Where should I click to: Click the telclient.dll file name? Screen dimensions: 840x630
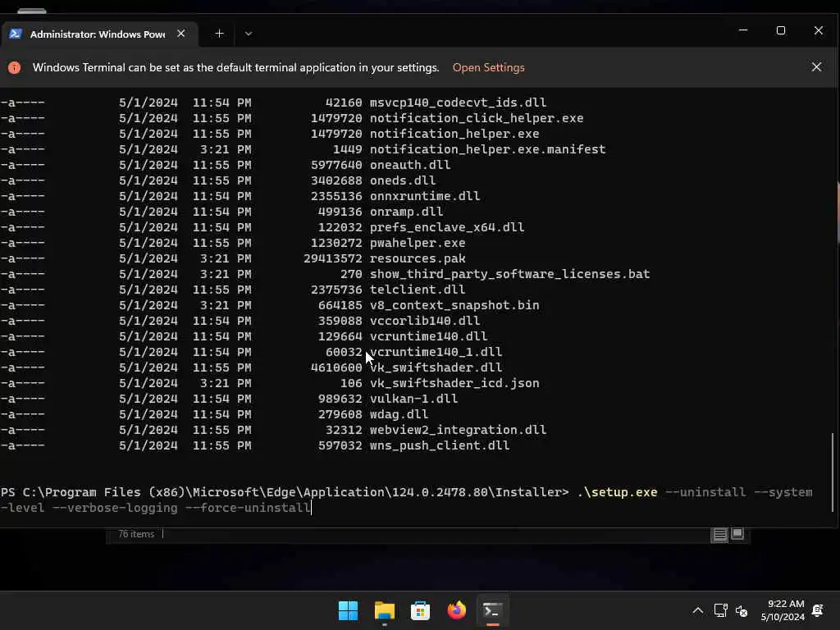point(418,290)
